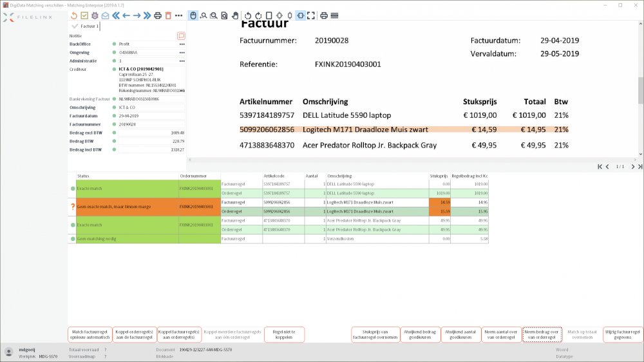Click the Omschrijving field with ICT & CO
Screen dimensions: 644x362
[151, 107]
